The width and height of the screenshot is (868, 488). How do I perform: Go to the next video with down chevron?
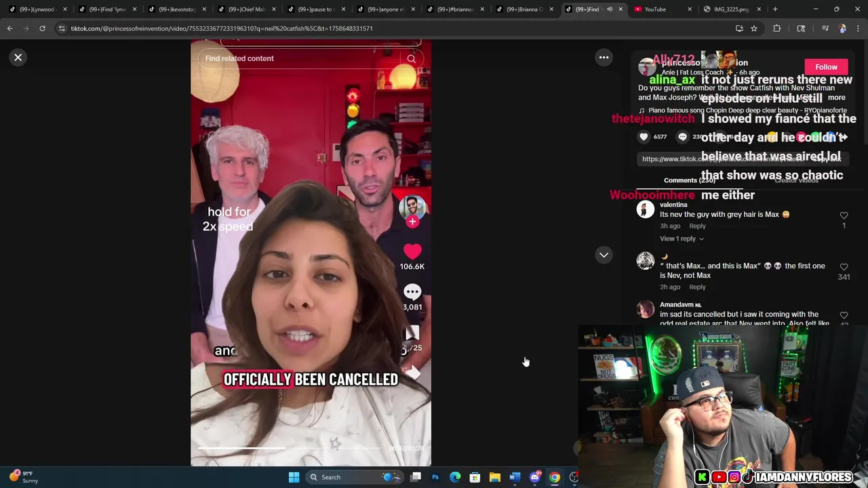click(x=604, y=255)
